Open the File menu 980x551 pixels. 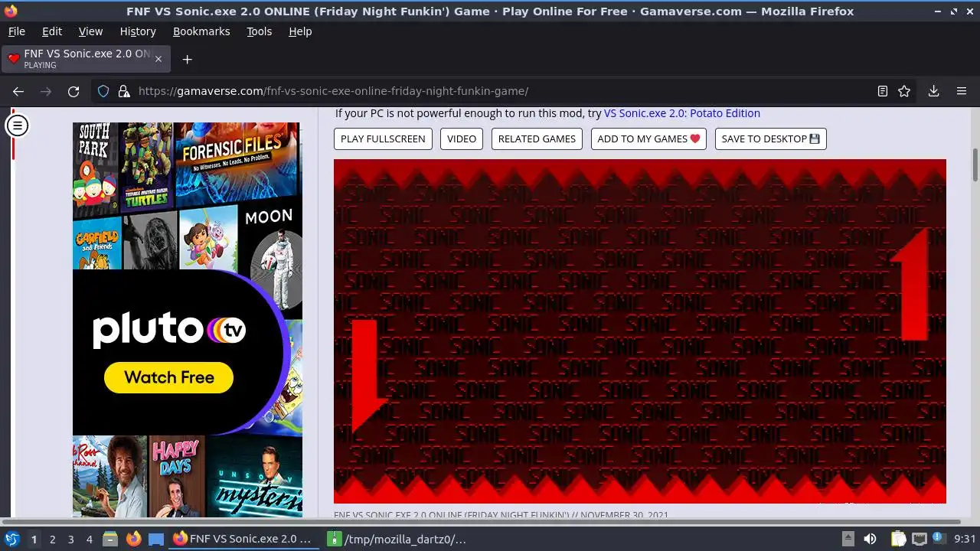click(16, 31)
